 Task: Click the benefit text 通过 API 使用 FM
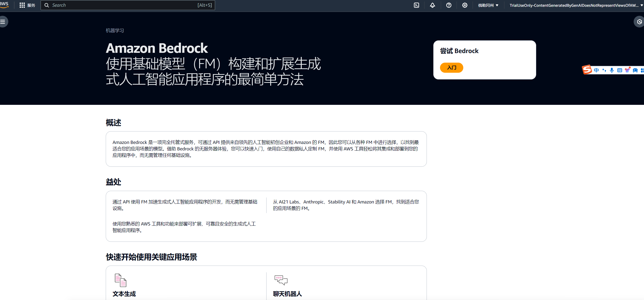click(x=185, y=205)
